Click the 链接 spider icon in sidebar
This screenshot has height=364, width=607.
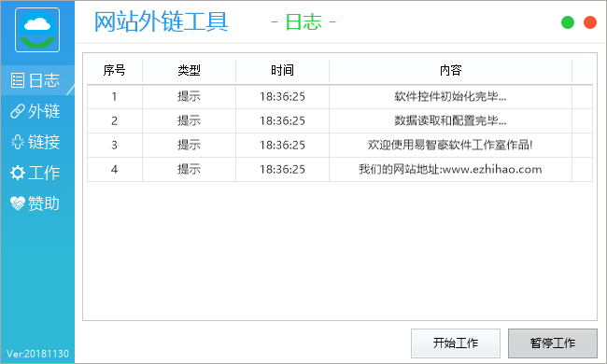pos(18,142)
